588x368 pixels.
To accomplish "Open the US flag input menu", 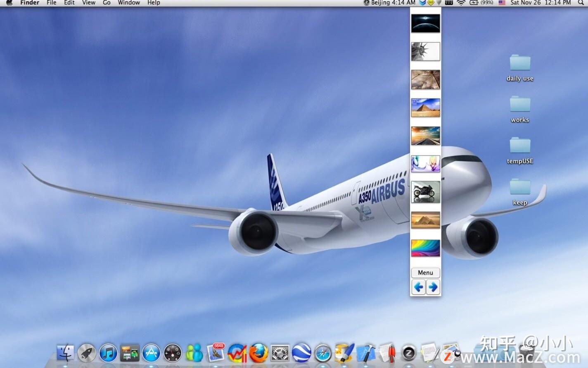I will pyautogui.click(x=502, y=2).
